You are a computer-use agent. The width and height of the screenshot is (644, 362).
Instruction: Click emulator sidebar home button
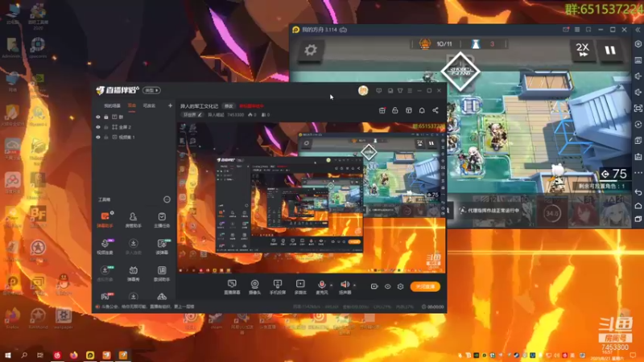coord(638,206)
